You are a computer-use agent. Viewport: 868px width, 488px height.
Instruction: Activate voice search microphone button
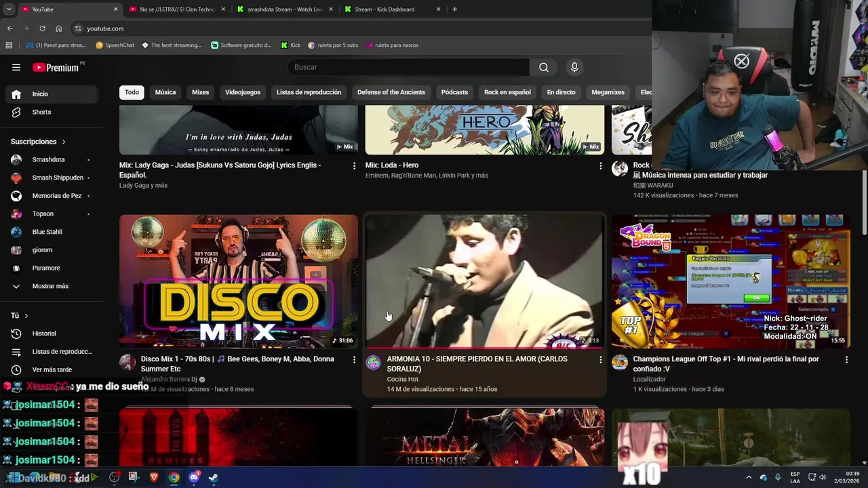coord(574,67)
